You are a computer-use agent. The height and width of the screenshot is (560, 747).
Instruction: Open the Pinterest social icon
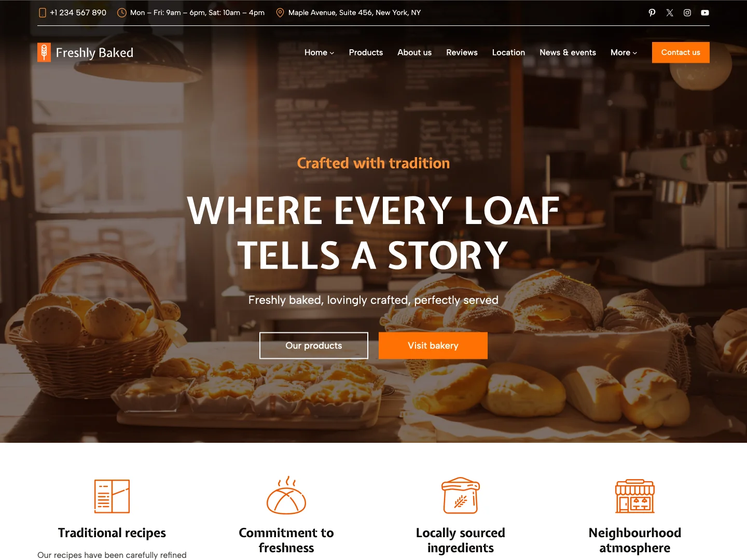[652, 12]
